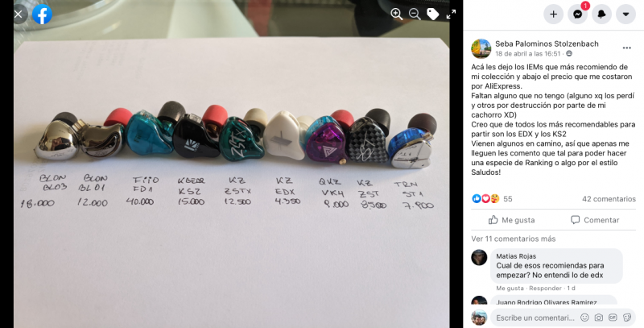This screenshot has height=328, width=644.
Task: Open the notifications bell
Action: [x=601, y=15]
